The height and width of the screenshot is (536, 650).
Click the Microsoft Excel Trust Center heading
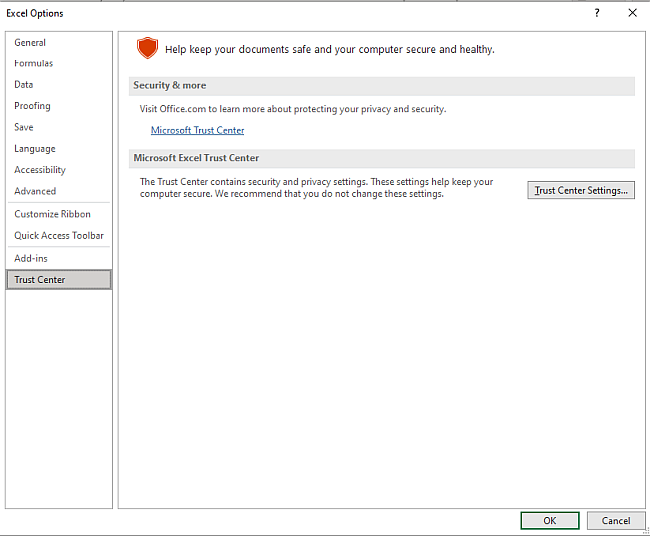click(x=196, y=158)
